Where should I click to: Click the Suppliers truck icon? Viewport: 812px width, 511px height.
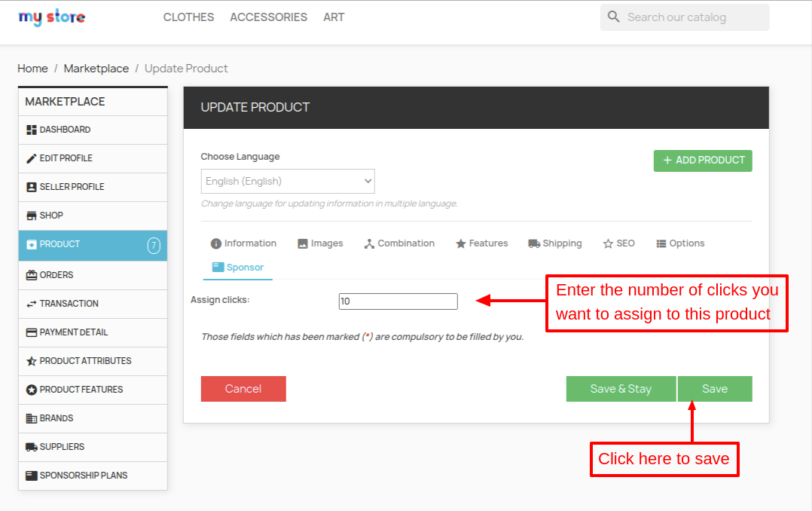click(32, 447)
